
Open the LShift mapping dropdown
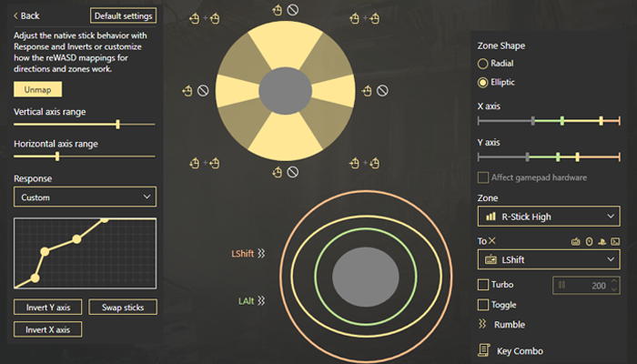pyautogui.click(x=548, y=259)
